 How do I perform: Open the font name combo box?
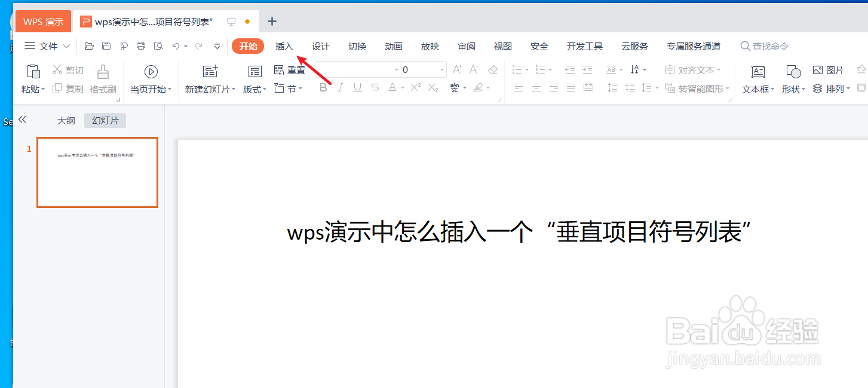tap(357, 70)
